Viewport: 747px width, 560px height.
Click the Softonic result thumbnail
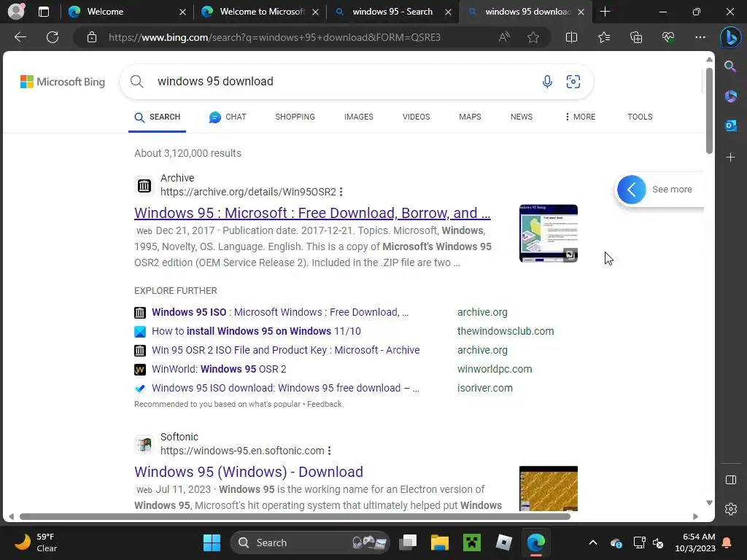coord(549,489)
